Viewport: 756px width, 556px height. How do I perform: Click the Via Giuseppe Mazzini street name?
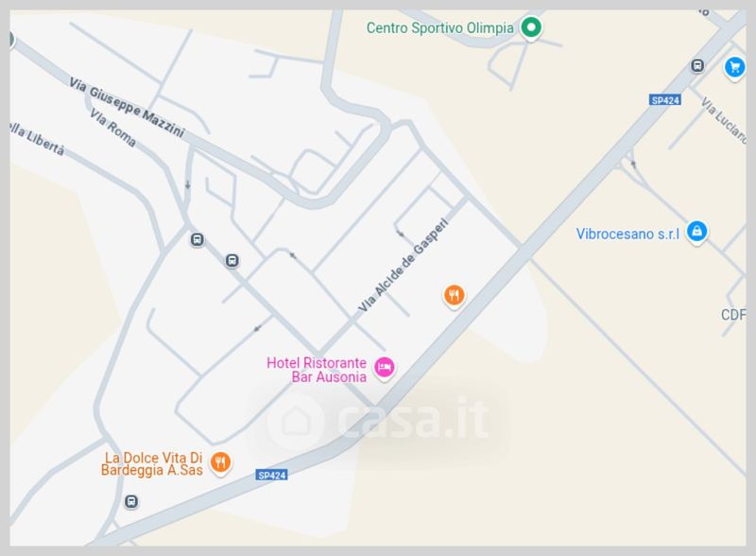coord(127,107)
